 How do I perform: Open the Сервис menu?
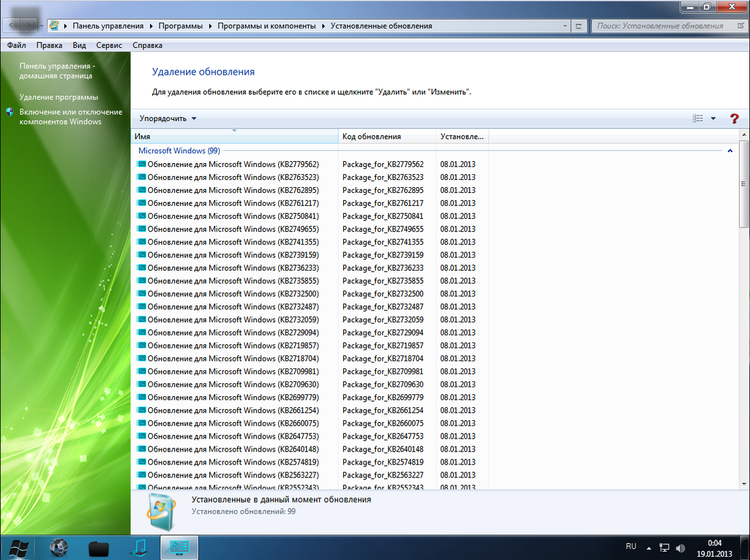pos(109,45)
